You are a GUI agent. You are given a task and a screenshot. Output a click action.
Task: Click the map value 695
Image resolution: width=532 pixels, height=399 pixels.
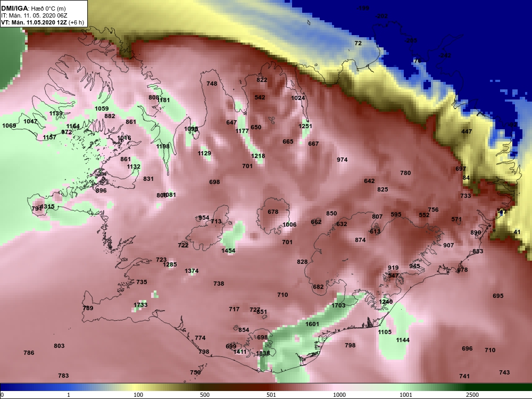498,296
